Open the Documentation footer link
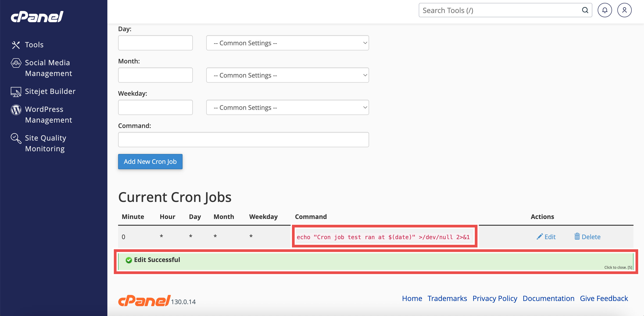The width and height of the screenshot is (644, 316). [x=548, y=298]
